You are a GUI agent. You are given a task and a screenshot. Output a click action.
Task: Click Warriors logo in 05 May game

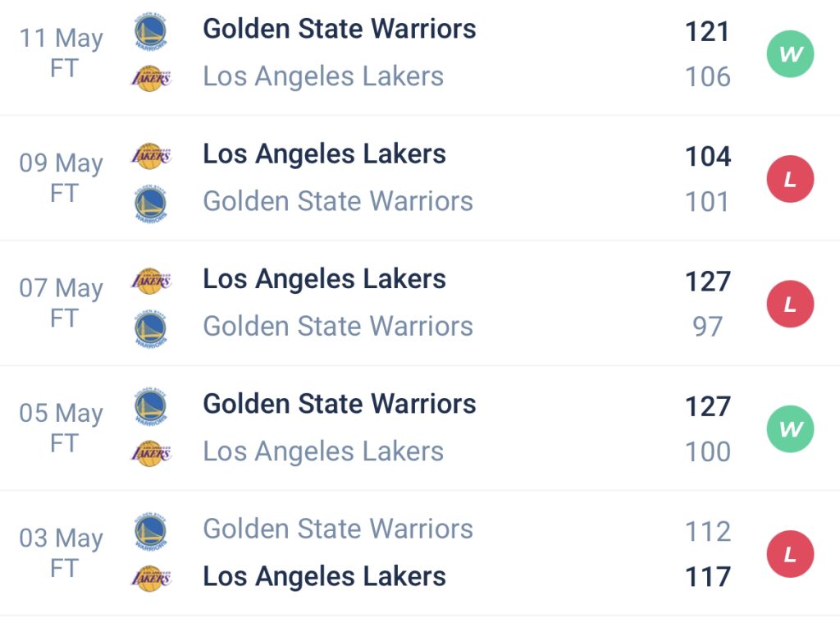coord(151,406)
